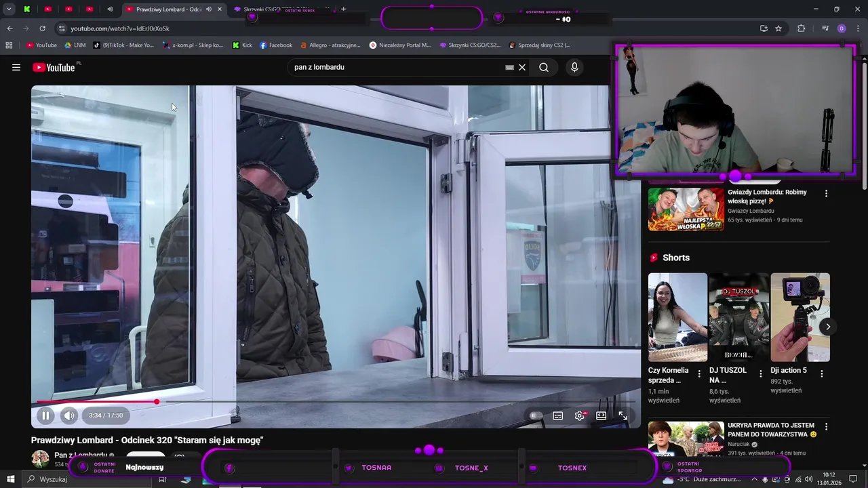Mute the video player volume
868x488 pixels.
68,415
